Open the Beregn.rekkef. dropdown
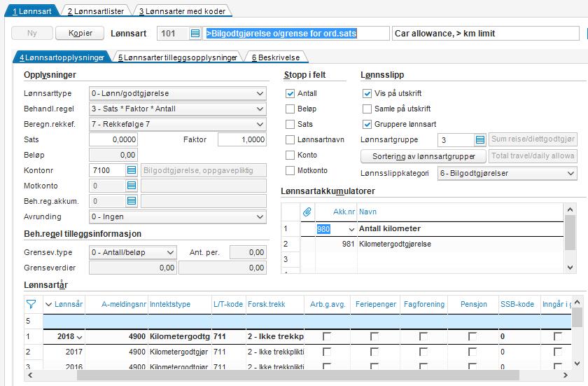 (x=260, y=124)
